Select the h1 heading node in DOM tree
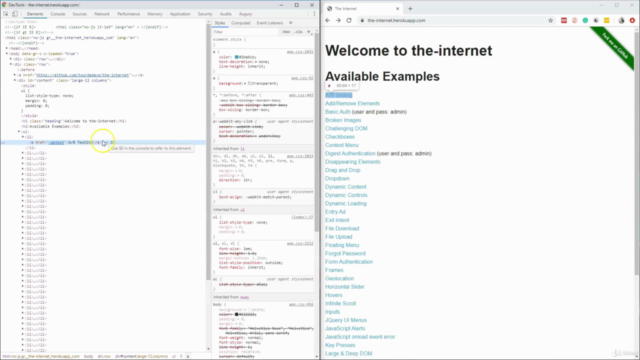This screenshot has width=640, height=360. click(74, 121)
